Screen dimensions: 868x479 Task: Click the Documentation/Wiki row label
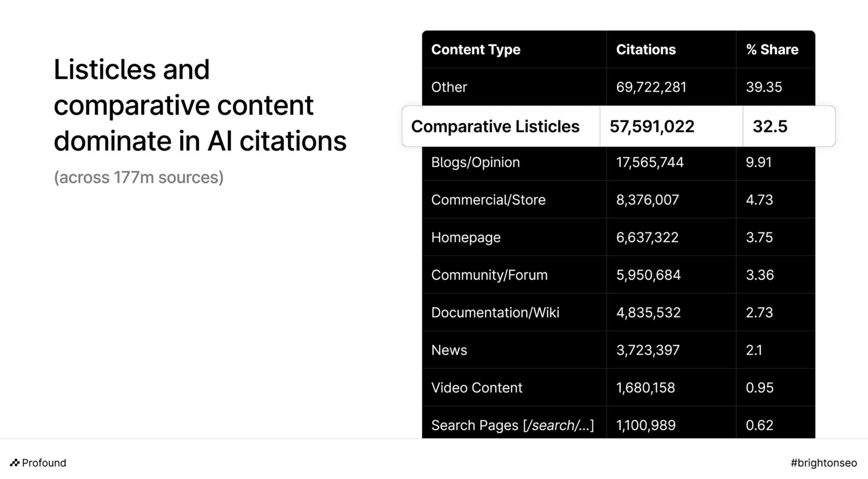[x=495, y=312]
